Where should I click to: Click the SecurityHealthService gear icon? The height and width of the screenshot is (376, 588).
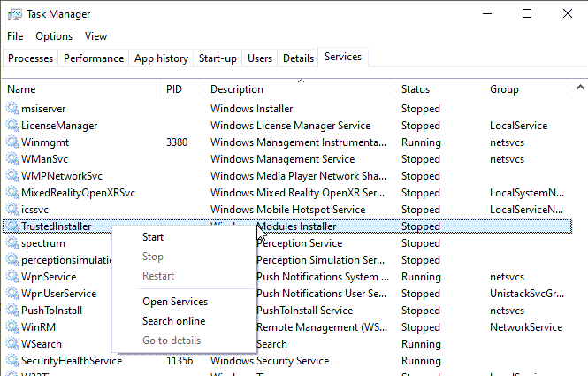tap(12, 361)
